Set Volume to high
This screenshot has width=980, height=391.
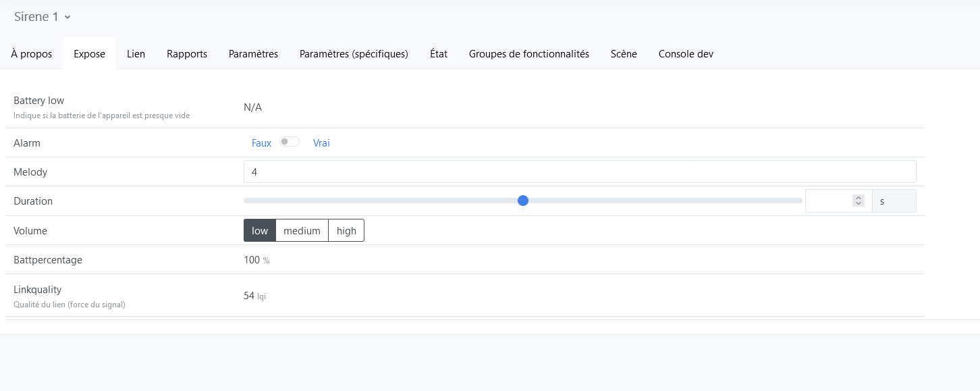tap(346, 231)
